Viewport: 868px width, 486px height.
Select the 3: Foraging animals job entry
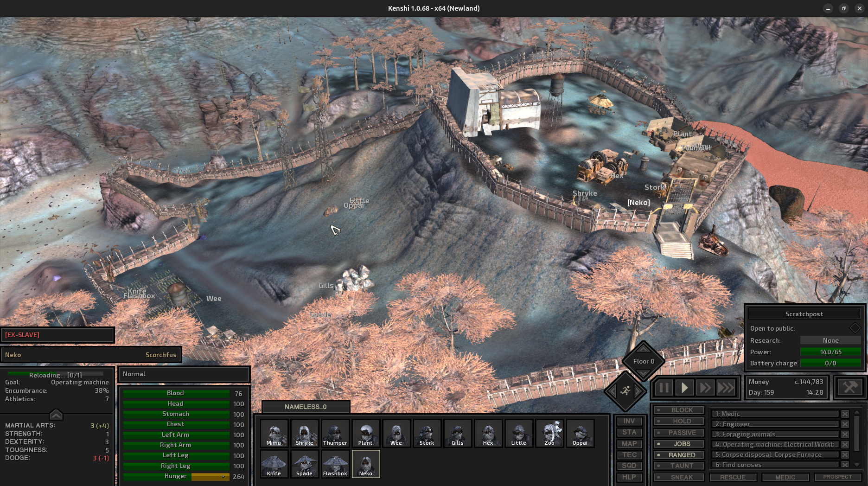[776, 434]
